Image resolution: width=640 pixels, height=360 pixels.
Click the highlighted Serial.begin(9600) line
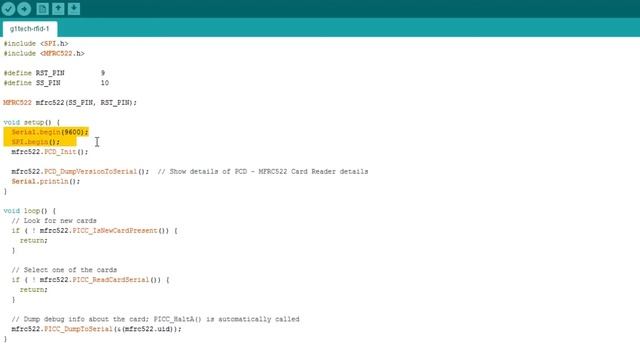point(49,132)
